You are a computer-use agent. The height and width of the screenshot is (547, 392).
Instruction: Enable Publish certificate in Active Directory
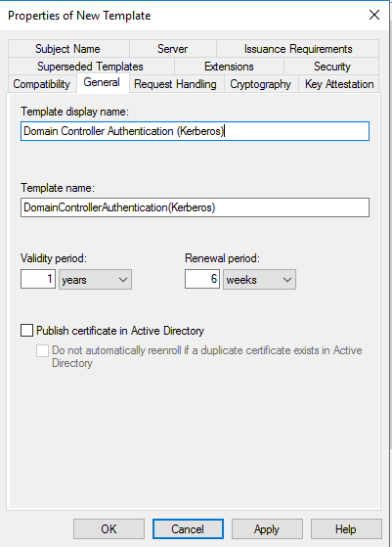click(x=26, y=331)
